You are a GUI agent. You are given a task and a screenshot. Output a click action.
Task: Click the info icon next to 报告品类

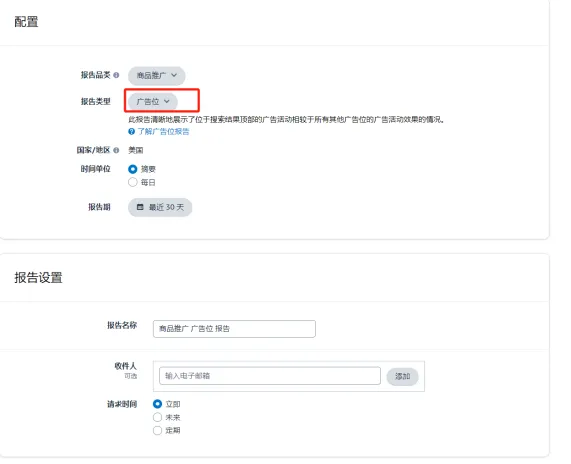point(116,75)
